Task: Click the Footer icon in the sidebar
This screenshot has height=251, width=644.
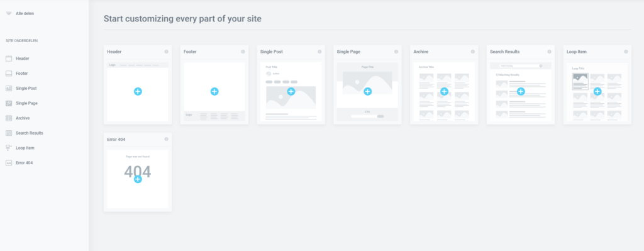Action: [9, 74]
